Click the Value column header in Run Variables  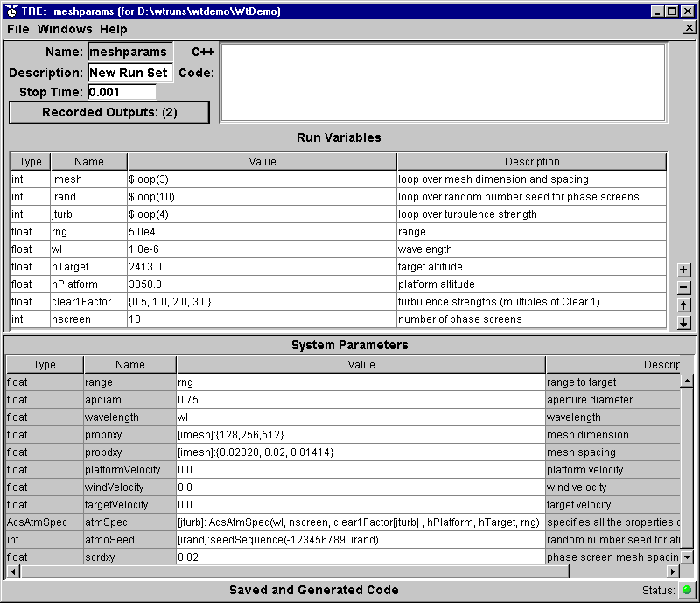[262, 162]
